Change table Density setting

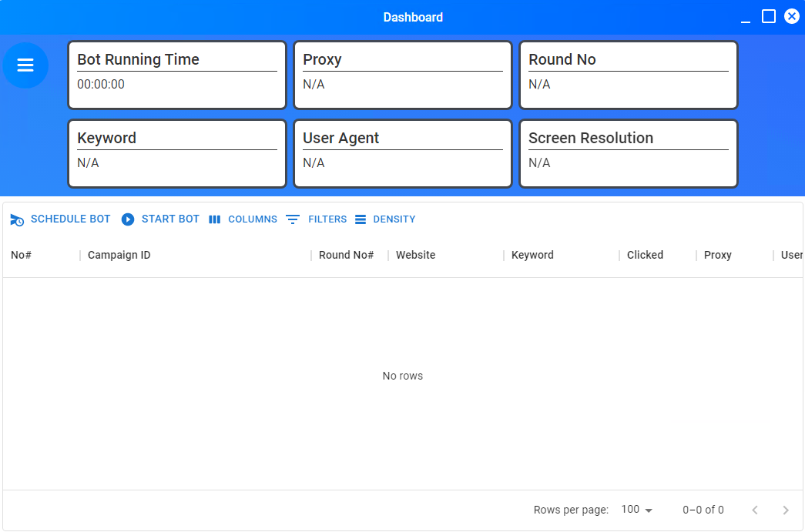coord(385,219)
